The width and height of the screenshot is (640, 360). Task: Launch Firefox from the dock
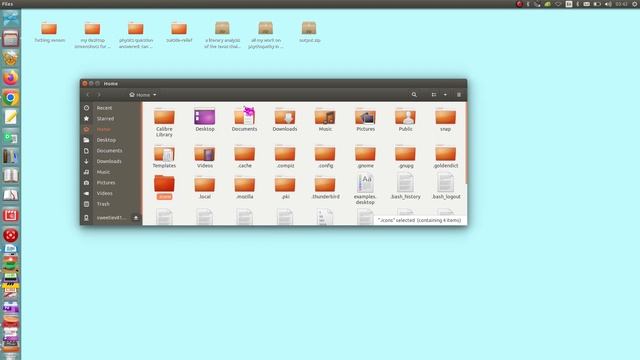[x=11, y=78]
